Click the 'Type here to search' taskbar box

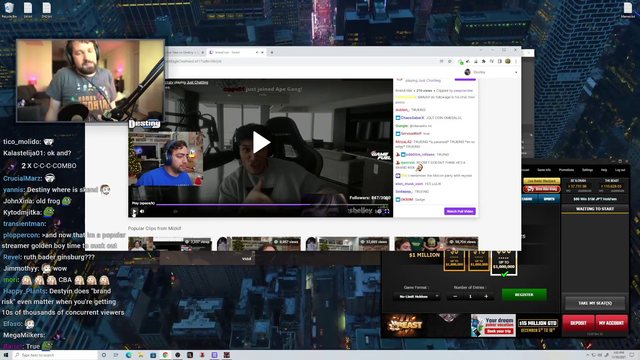[x=55, y=355]
